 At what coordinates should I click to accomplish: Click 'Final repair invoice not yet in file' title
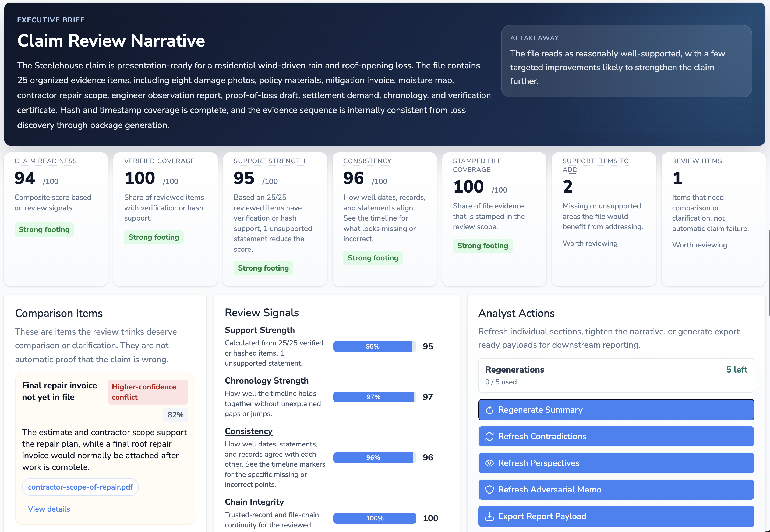click(x=59, y=391)
